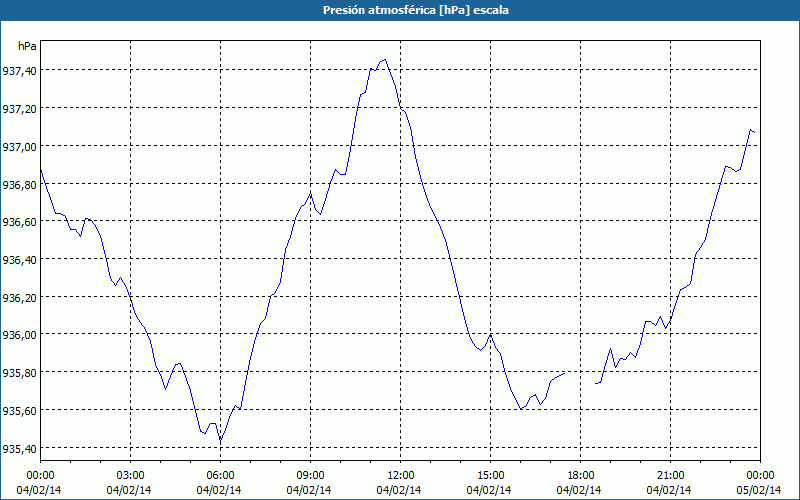Viewport: 800px width, 500px height.
Task: Click the 09:00 time label
Action: 310,476
